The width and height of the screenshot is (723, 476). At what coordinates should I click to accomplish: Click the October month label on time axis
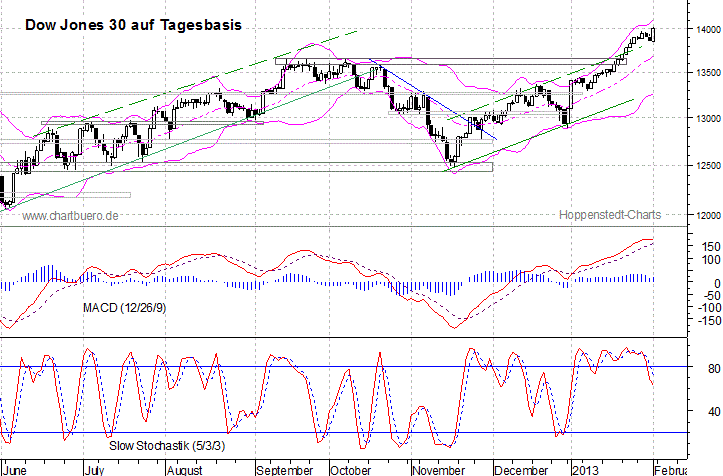[350, 470]
